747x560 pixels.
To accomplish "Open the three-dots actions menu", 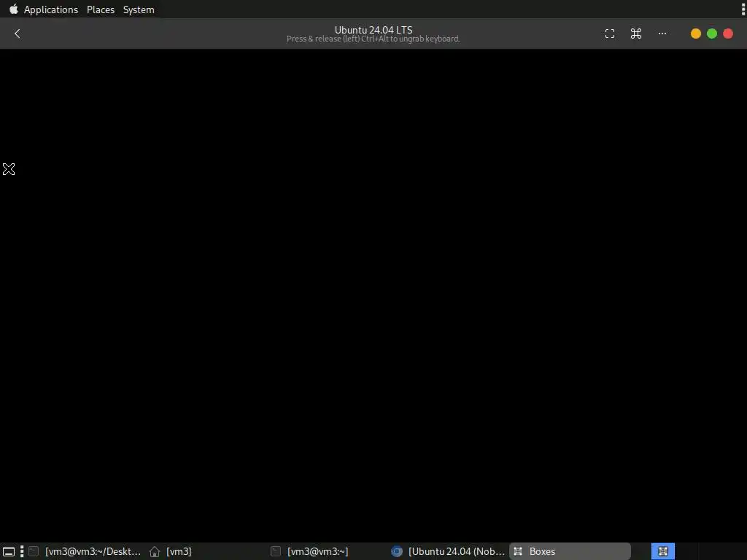I will point(662,34).
